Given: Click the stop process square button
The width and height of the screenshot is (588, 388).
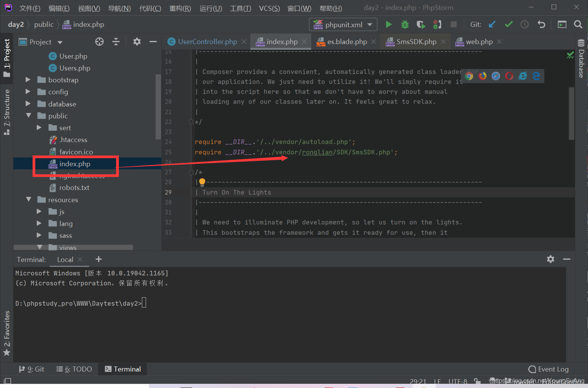Looking at the screenshot, I should (453, 25).
